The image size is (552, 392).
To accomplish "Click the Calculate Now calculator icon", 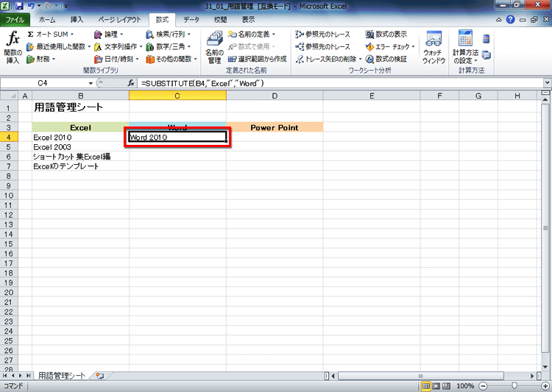I will 486,39.
